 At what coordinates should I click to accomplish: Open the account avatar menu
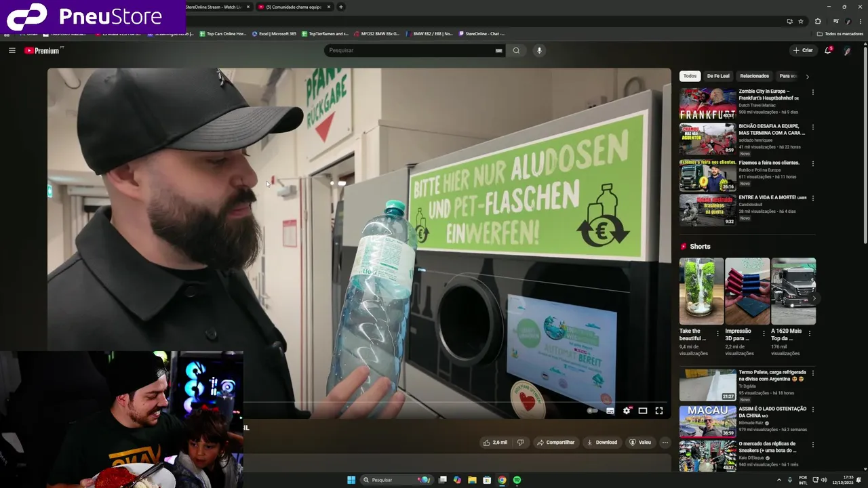[x=847, y=50]
